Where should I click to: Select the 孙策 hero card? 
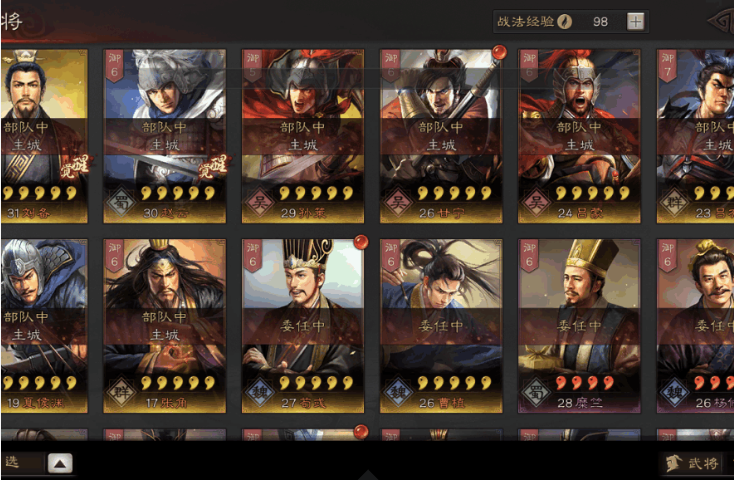tap(303, 136)
